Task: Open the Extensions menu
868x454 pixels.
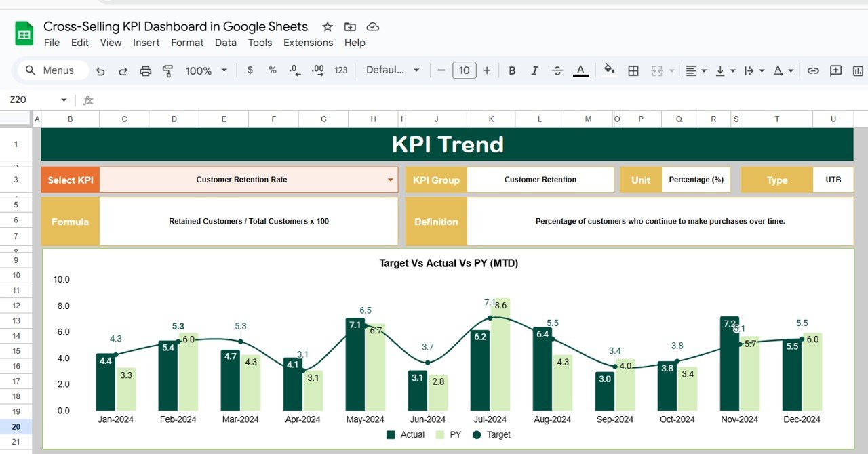Action: 308,43
